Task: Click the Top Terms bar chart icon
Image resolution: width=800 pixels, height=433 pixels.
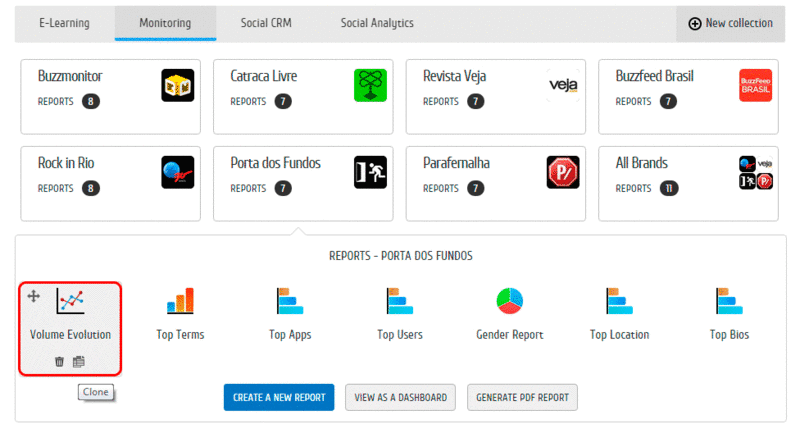Action: coord(180,300)
